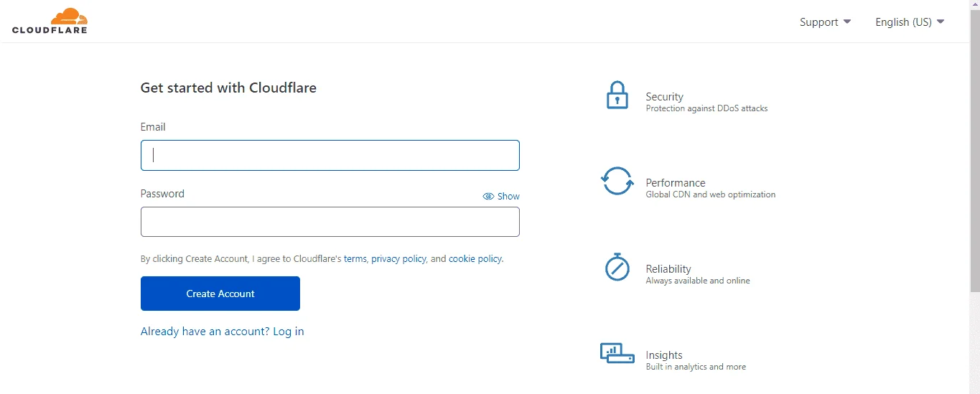Focus the Email input field
This screenshot has width=980, height=394.
click(330, 155)
